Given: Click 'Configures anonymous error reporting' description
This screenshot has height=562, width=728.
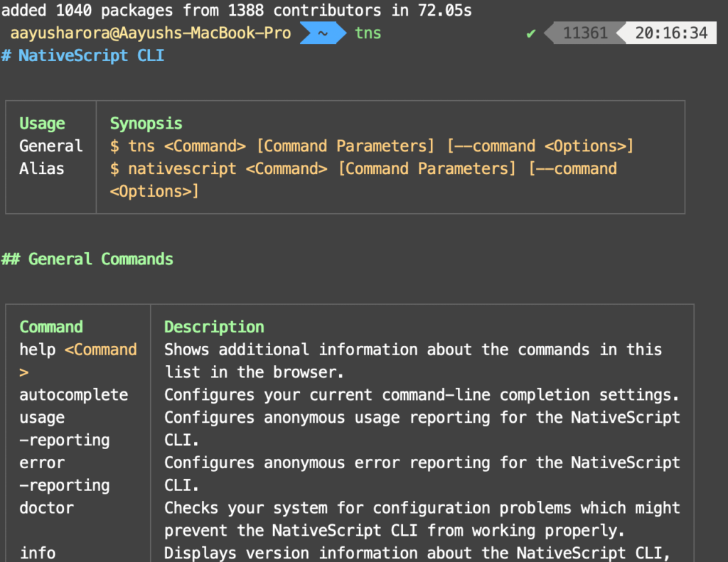Looking at the screenshot, I should click(422, 463).
